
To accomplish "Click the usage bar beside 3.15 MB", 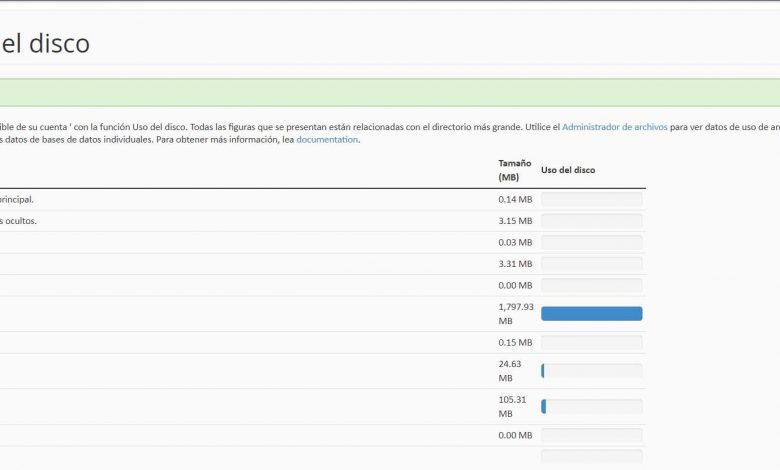I will [x=591, y=221].
